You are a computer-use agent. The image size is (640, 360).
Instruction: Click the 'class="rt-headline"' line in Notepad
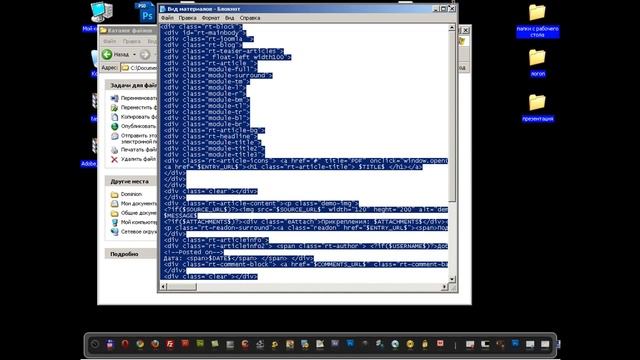coord(210,136)
